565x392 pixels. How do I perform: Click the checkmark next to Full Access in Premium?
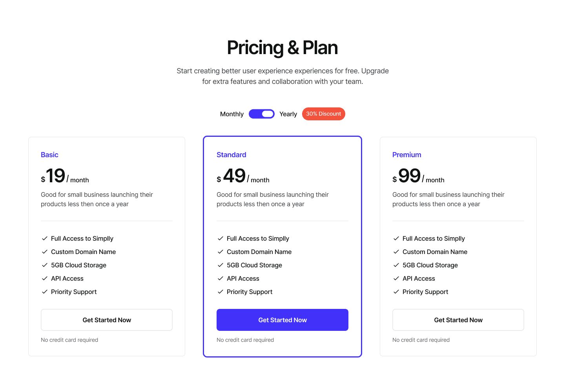[395, 238]
